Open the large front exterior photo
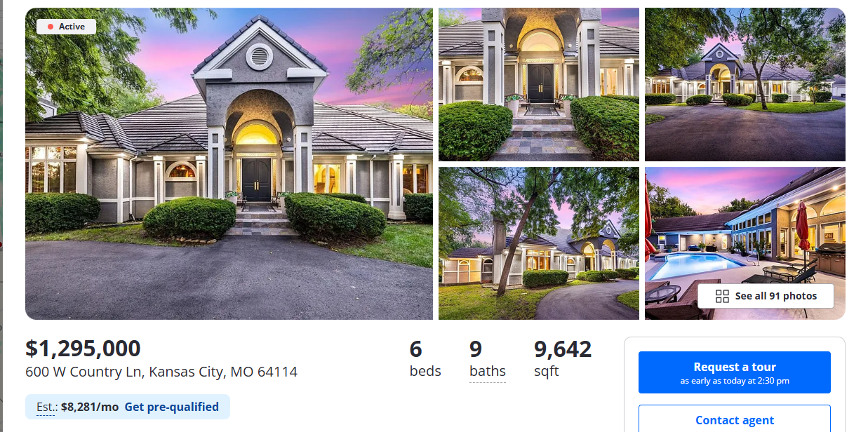868x432 pixels. [229, 163]
